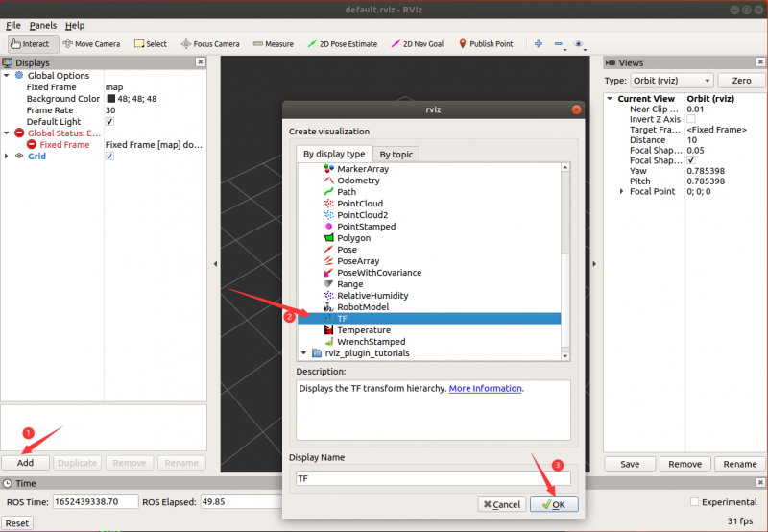Image resolution: width=768 pixels, height=532 pixels.
Task: Switch to the By display type tab
Action: click(334, 154)
